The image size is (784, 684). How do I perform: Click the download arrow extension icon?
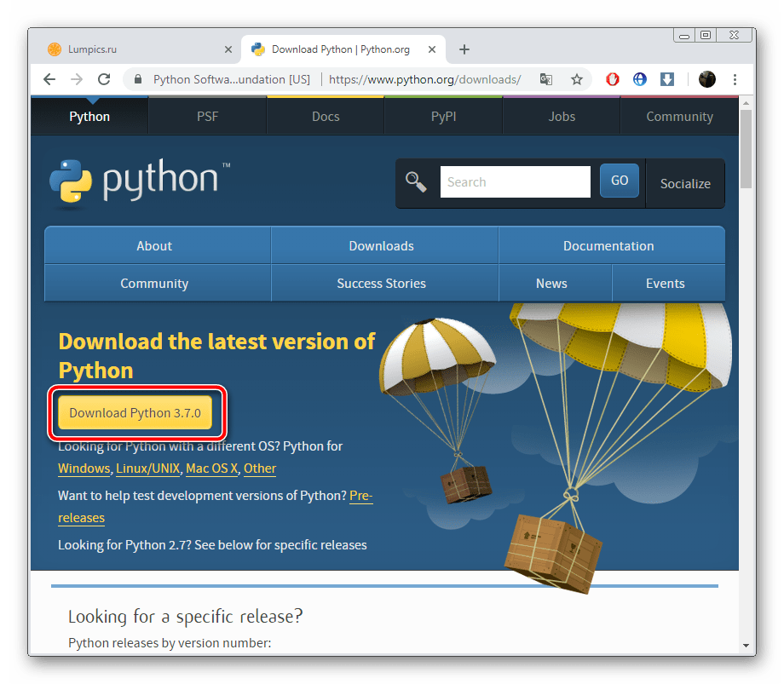click(667, 79)
